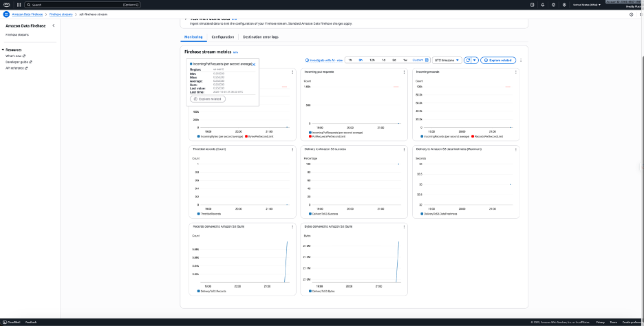
Task: Click Explore related inside the tooltip popup
Action: tap(207, 99)
